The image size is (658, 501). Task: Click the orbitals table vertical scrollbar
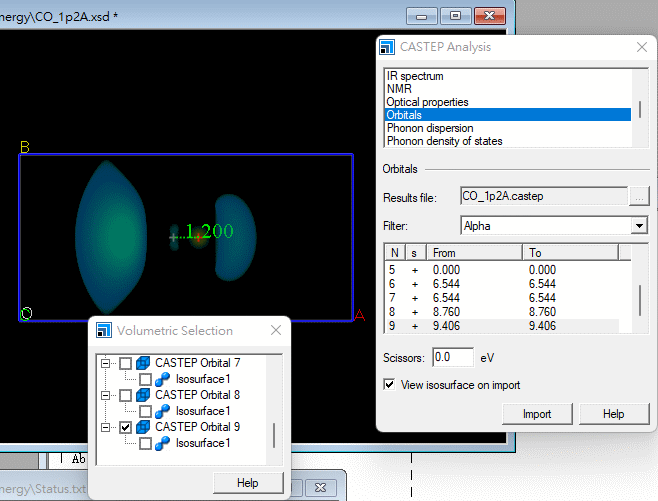click(x=640, y=297)
